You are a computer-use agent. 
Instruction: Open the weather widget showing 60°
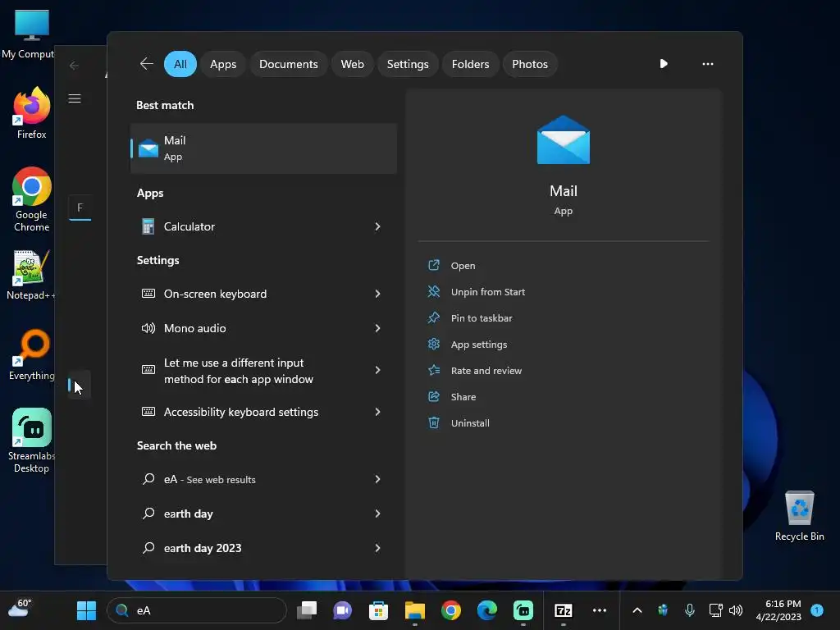21,608
